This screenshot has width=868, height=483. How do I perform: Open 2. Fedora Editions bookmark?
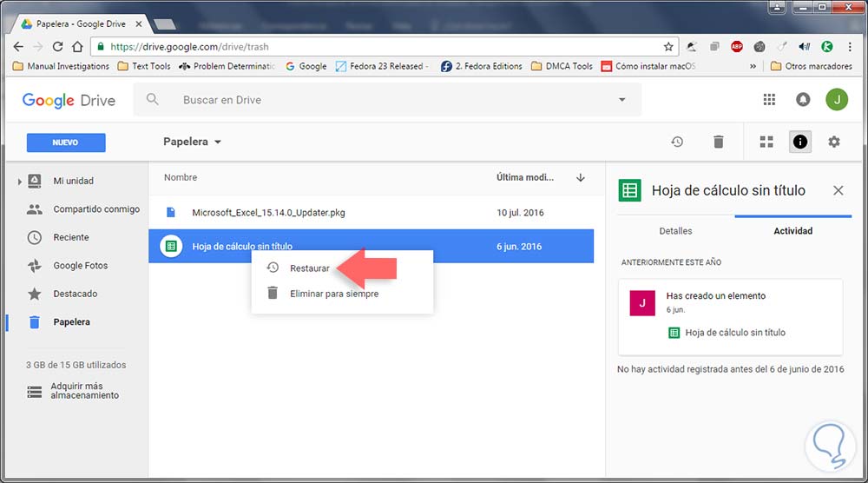[482, 66]
